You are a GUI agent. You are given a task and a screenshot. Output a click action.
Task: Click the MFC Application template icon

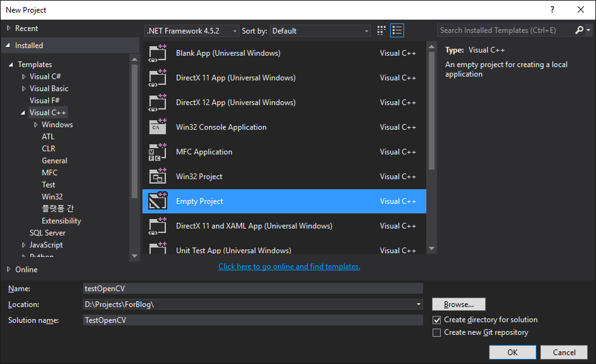click(157, 152)
